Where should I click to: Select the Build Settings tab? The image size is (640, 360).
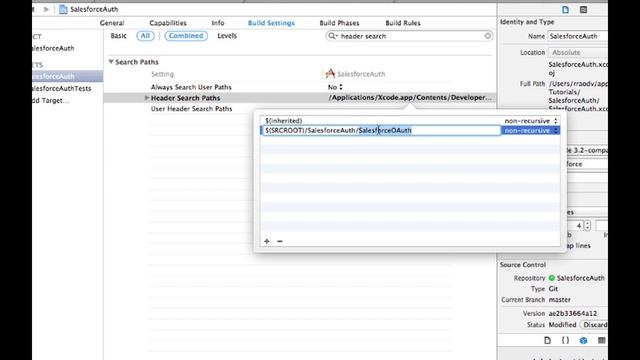271,23
